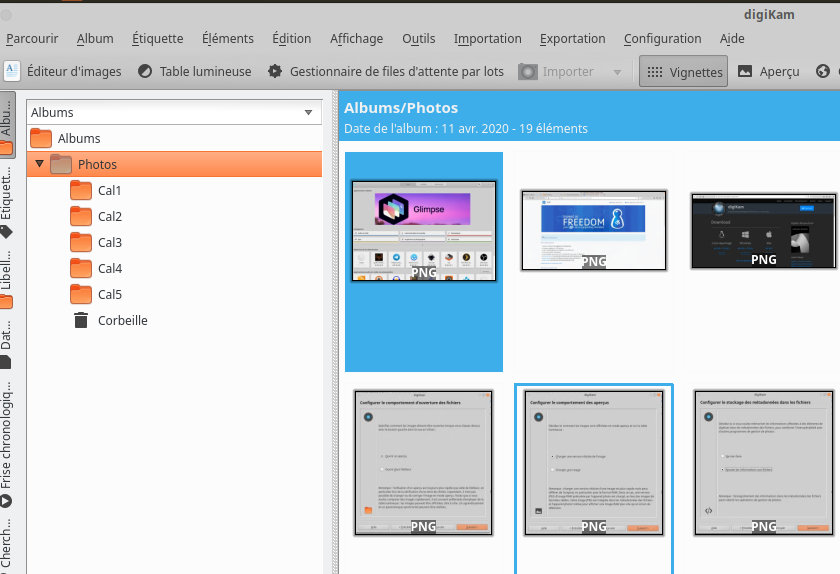Collapse the Photos album tree

39,163
